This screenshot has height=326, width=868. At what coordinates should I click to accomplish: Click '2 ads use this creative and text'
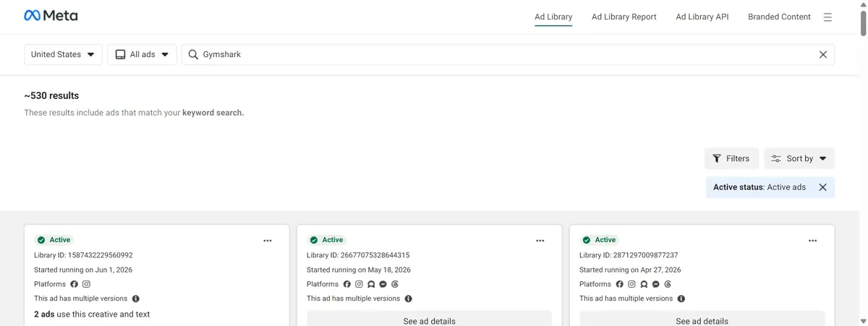(92, 314)
